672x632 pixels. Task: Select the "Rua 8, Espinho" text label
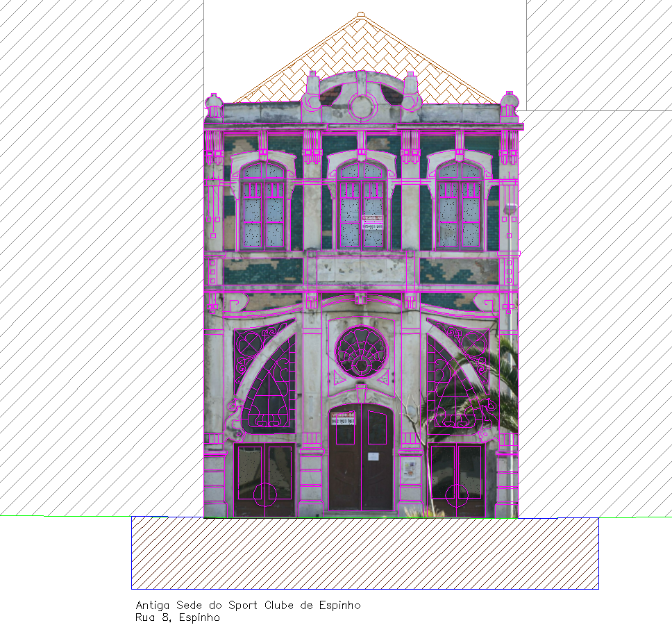178,617
